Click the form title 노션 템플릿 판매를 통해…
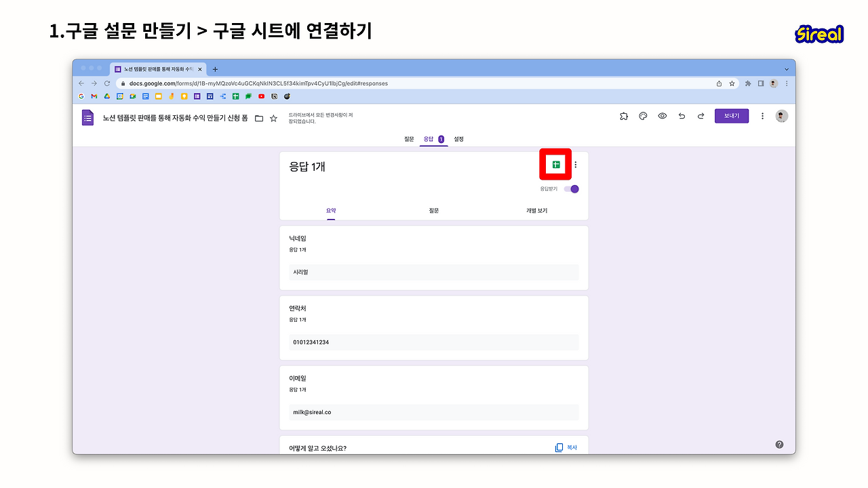Image resolution: width=868 pixels, height=488 pixels. (175, 118)
